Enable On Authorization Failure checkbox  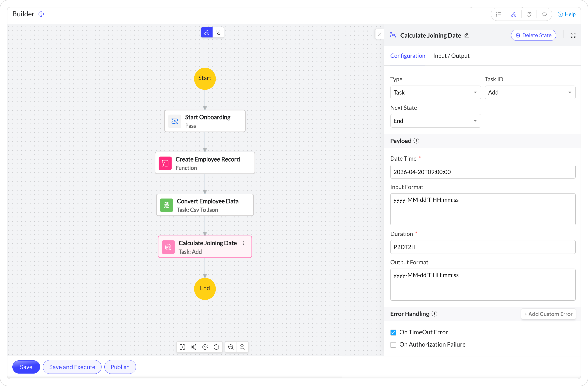393,345
